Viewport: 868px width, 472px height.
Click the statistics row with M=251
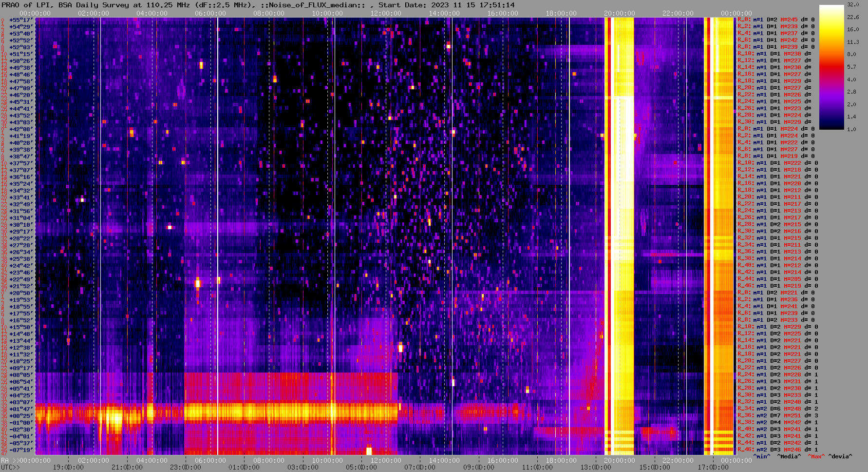click(x=777, y=416)
